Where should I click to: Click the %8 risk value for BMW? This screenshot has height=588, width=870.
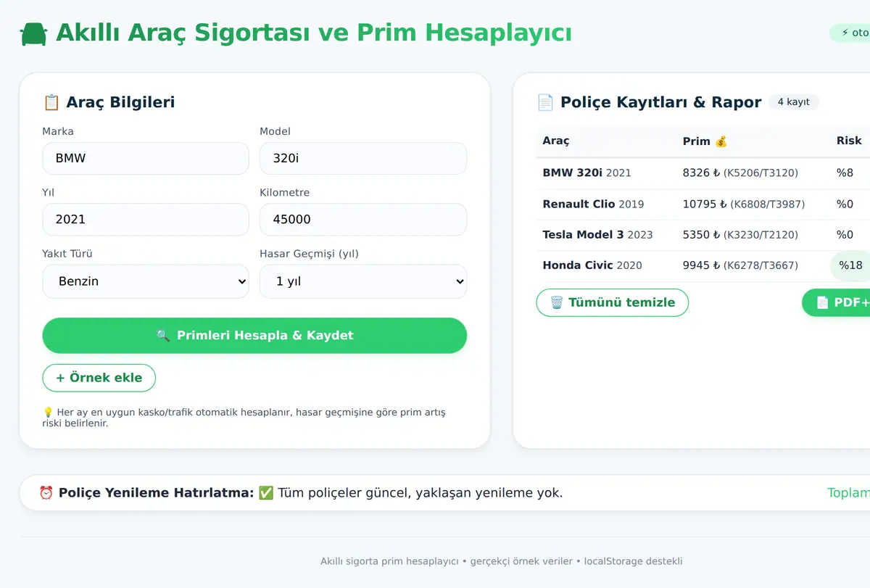pos(845,173)
